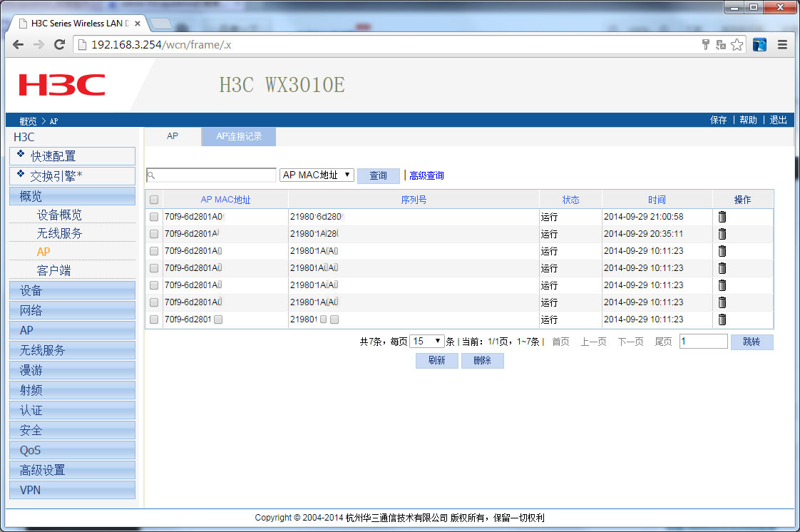This screenshot has width=800, height=532.
Task: Switch to the AP连接记录 tab
Action: [x=239, y=136]
